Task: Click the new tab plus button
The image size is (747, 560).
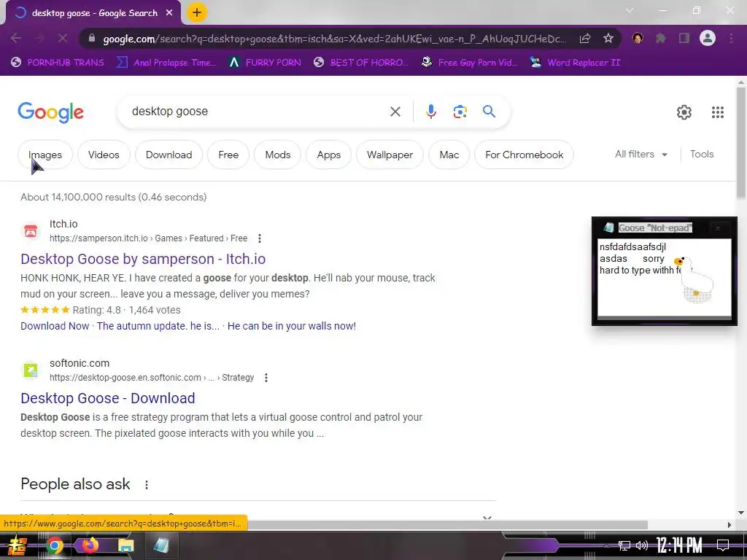Action: click(x=197, y=12)
